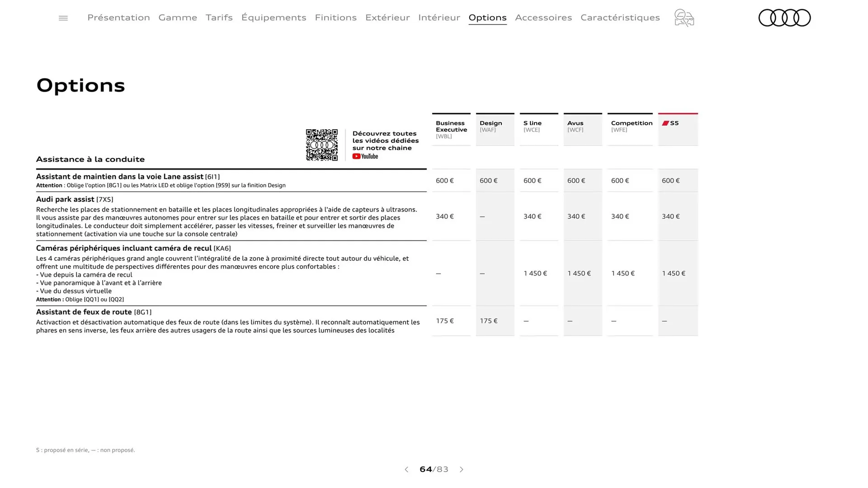Click feux de route 175 € under Business Executive
Viewport: 868px width, 488px height.
click(445, 321)
